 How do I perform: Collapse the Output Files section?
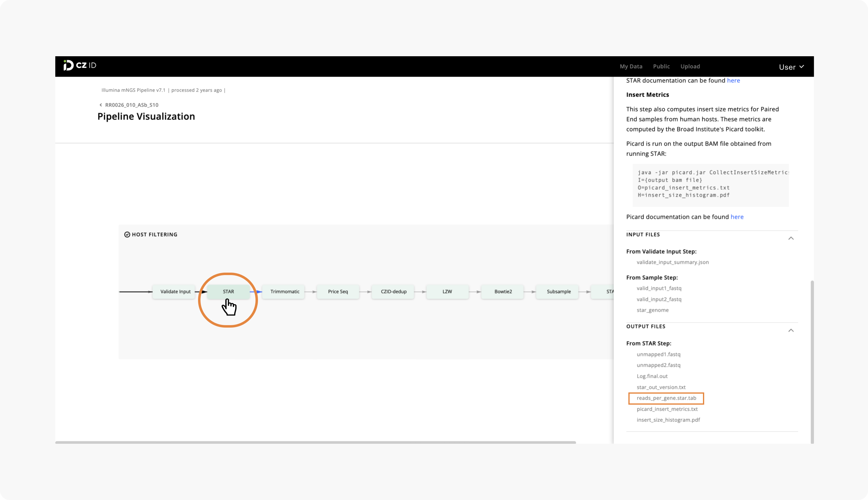point(791,330)
